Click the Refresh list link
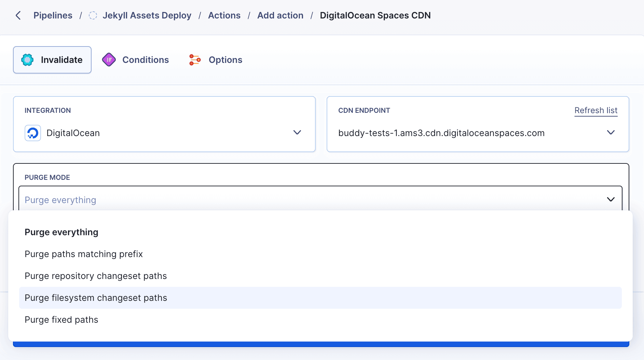The height and width of the screenshot is (360, 644). coord(596,110)
